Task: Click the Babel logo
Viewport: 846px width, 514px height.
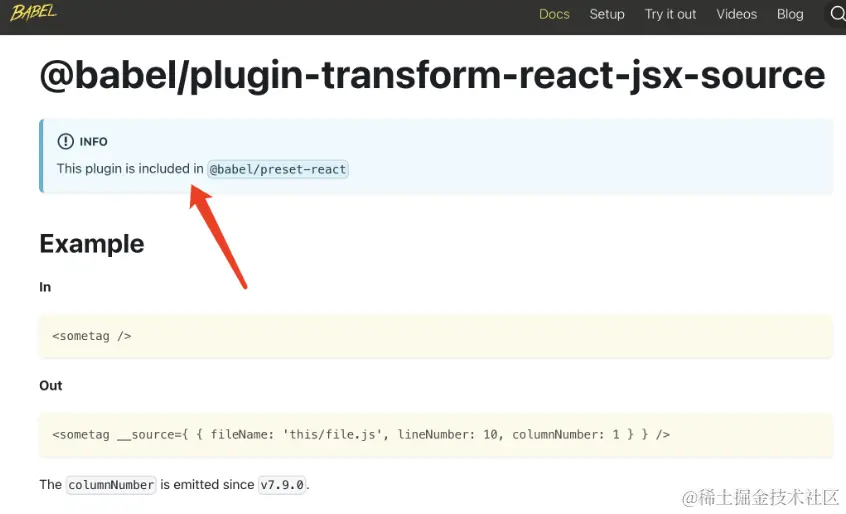Action: [x=33, y=12]
